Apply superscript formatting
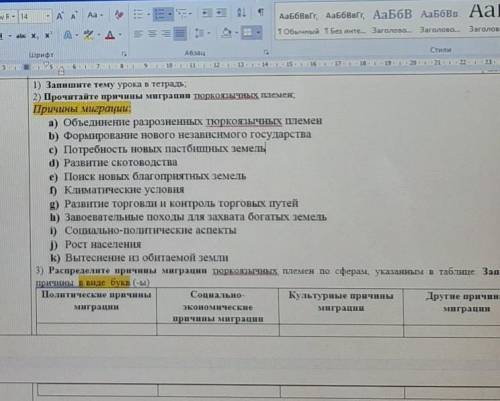This screenshot has height=401, width=500. (x=48, y=35)
